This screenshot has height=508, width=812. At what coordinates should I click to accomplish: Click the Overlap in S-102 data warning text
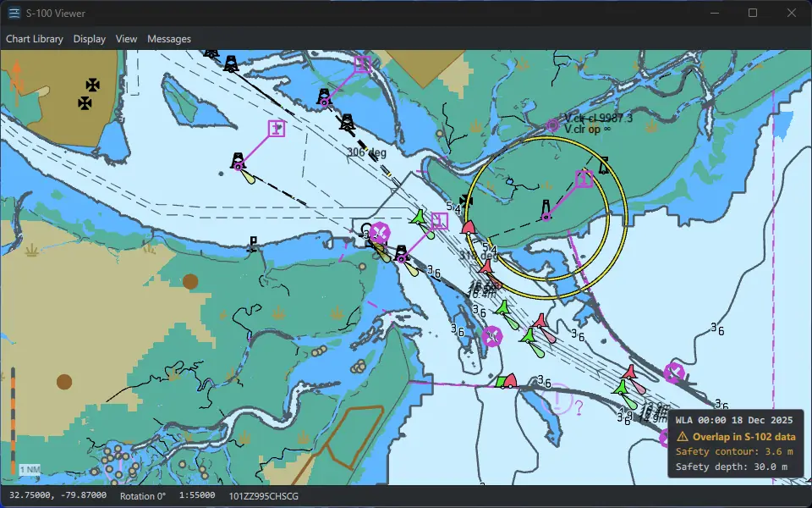744,437
